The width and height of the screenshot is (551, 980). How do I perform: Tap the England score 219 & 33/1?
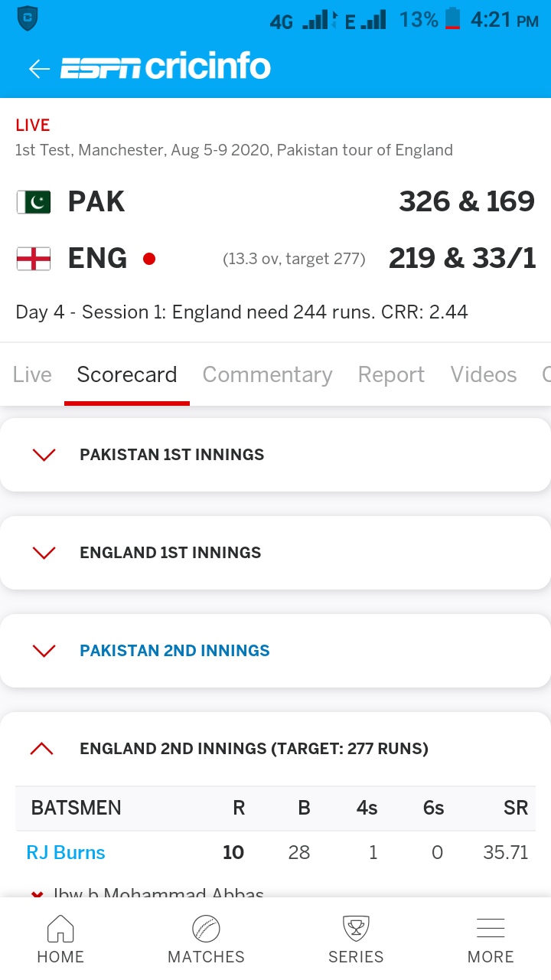(462, 259)
